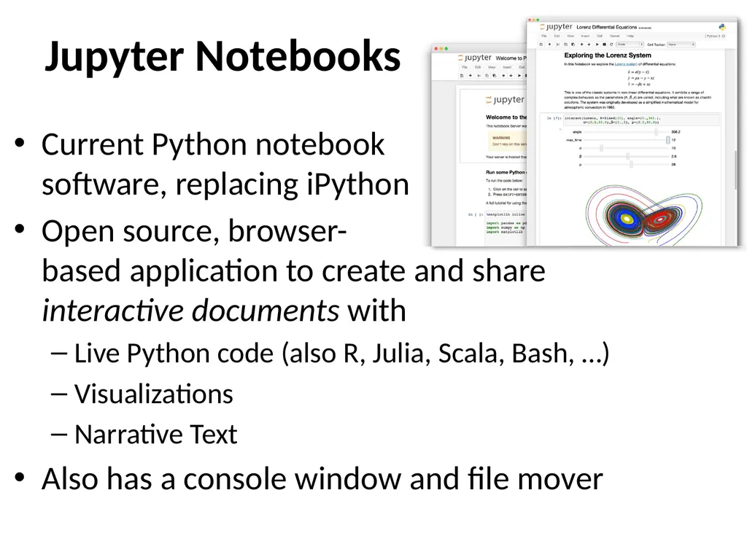Click Jupyter Notebooks slide title
Viewport: 747px width, 560px height.
coord(222,56)
